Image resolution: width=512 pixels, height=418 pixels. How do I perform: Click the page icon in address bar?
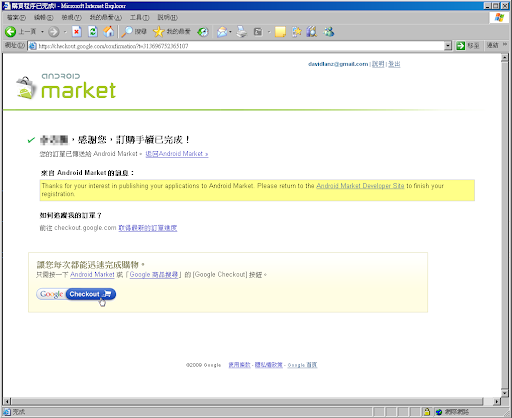point(32,46)
